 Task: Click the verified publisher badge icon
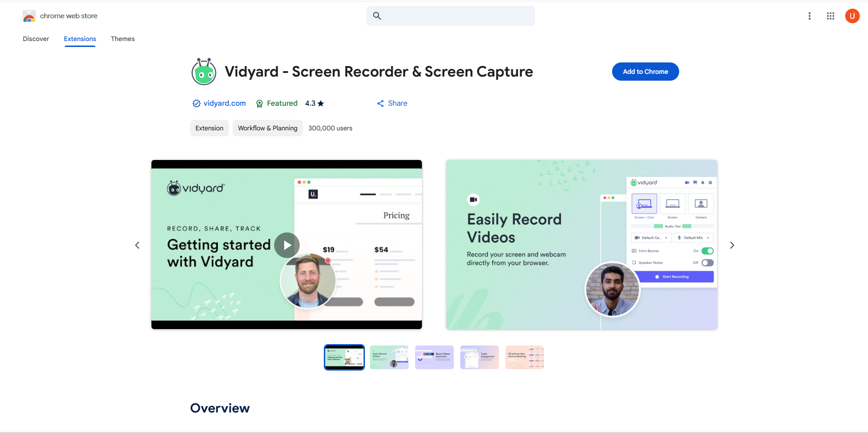pyautogui.click(x=196, y=103)
